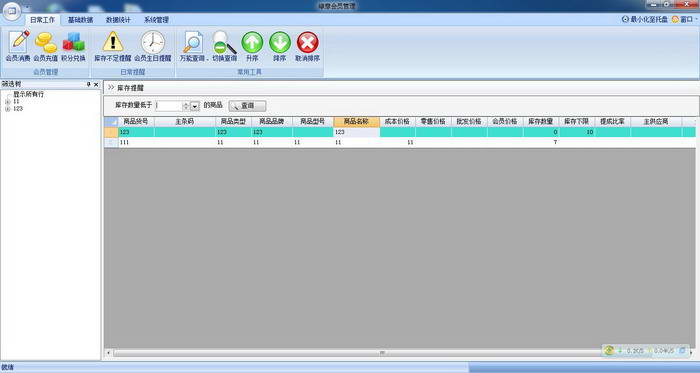Switch to 基础数据 ribbon tab

[x=80, y=20]
